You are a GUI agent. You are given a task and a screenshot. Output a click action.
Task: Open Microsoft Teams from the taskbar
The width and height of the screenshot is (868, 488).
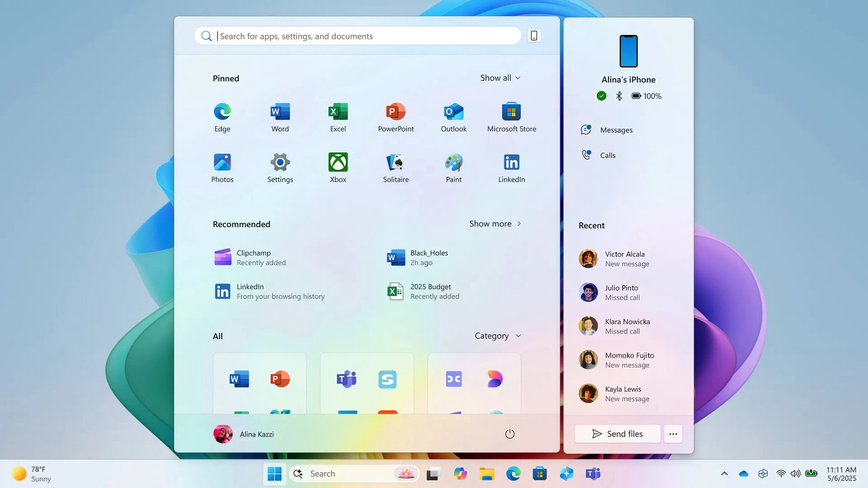coord(593,474)
